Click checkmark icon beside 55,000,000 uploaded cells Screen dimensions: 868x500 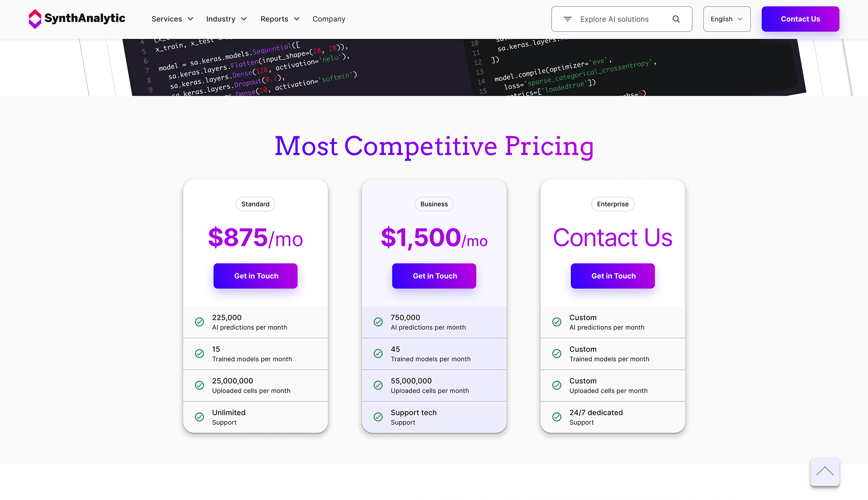pyautogui.click(x=378, y=385)
